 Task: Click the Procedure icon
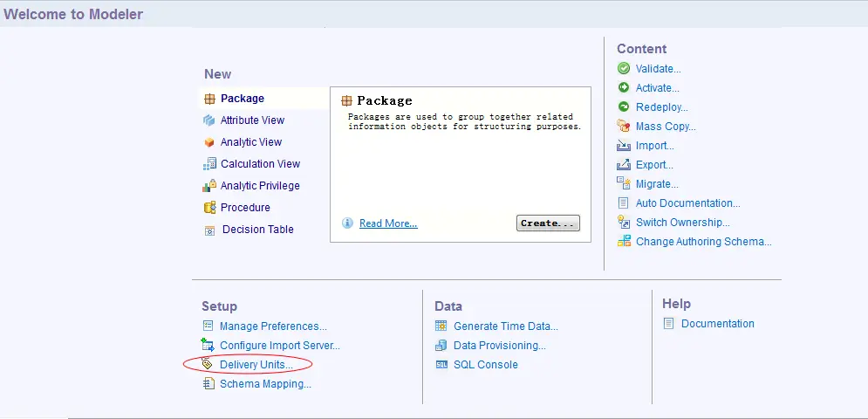point(209,208)
